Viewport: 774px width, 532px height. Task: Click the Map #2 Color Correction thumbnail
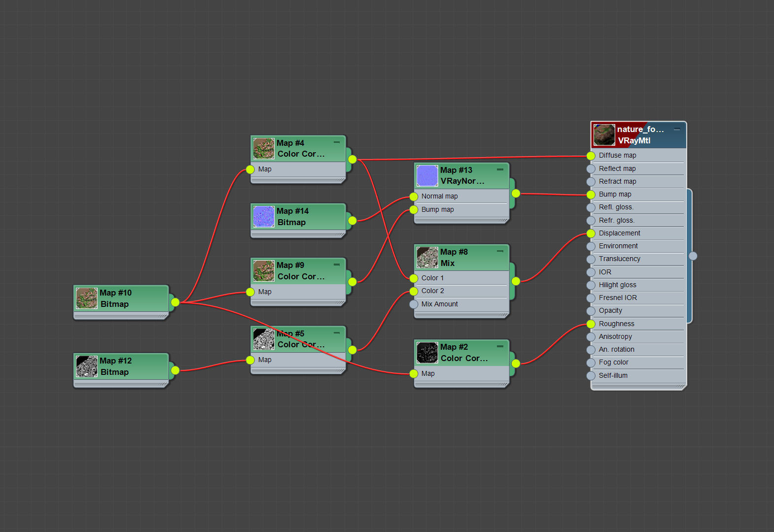click(x=427, y=353)
